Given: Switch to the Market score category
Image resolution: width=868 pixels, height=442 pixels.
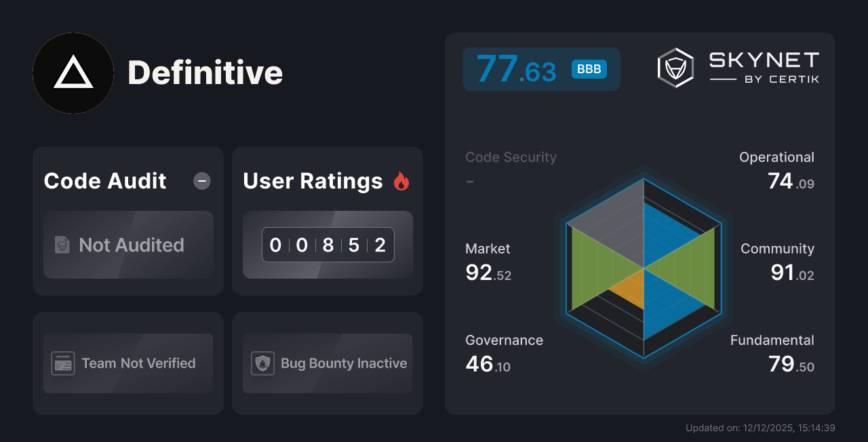Looking at the screenshot, I should (x=488, y=262).
